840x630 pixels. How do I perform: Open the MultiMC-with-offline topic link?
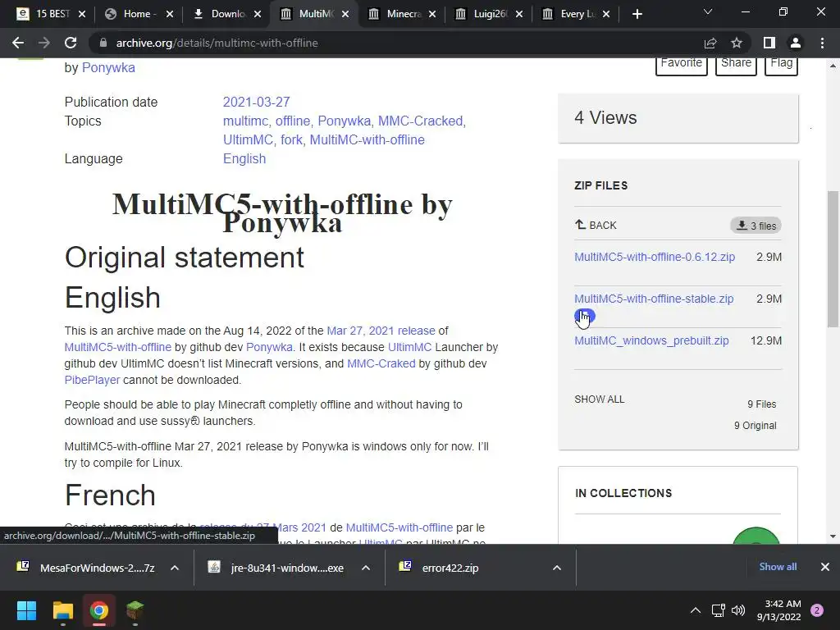point(367,139)
